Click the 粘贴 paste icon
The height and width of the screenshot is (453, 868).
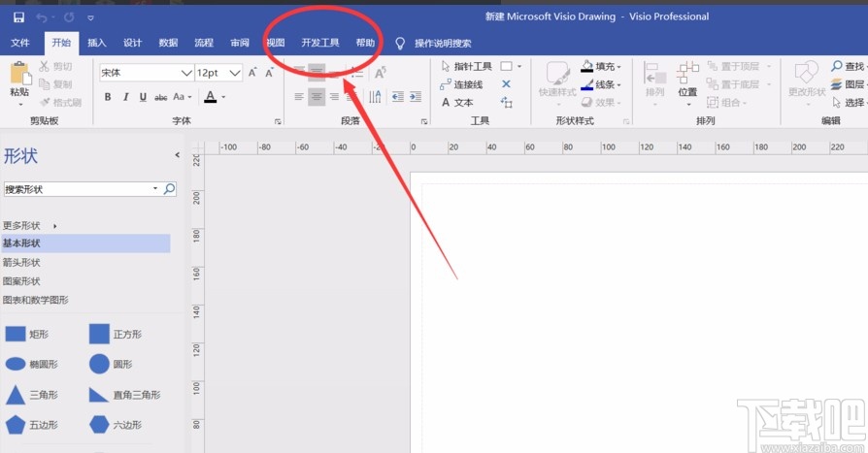click(20, 74)
